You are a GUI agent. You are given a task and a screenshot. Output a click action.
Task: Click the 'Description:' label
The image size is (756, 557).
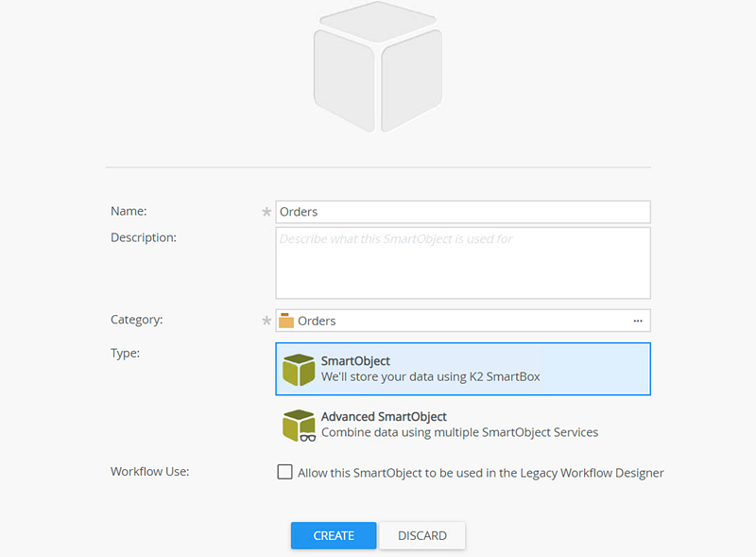point(144,237)
